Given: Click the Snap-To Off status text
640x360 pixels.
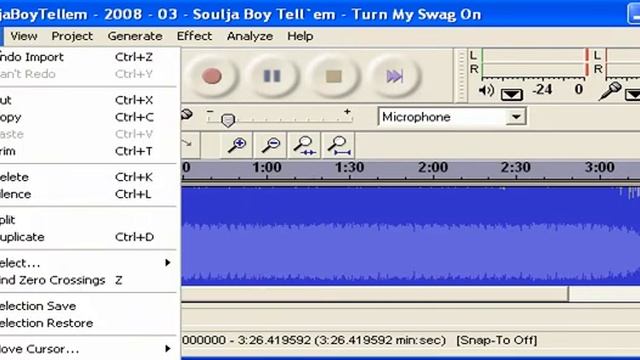Looking at the screenshot, I should (496, 340).
